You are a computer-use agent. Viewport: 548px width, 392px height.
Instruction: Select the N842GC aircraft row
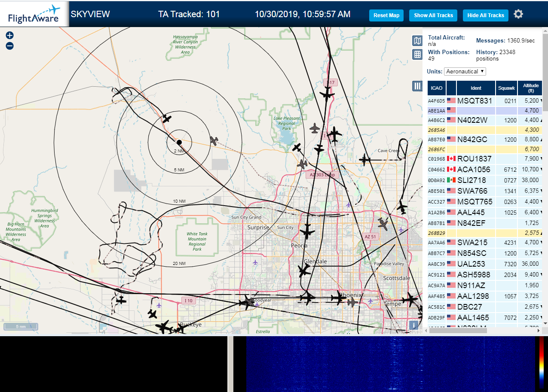(485, 140)
